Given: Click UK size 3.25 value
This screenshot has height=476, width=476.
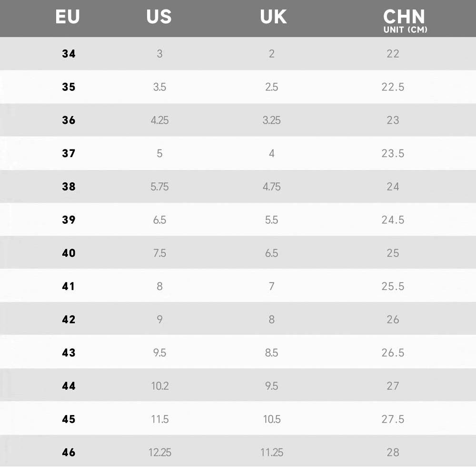Looking at the screenshot, I should pos(271,120).
